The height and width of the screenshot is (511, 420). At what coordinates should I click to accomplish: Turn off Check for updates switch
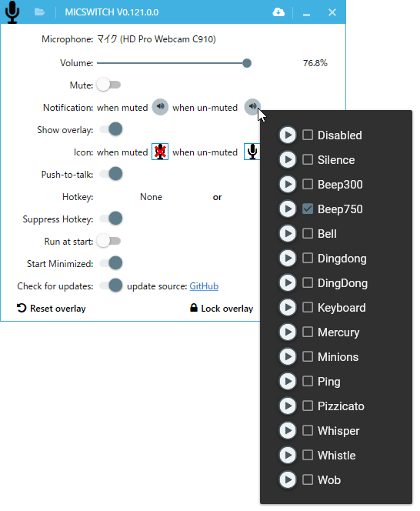point(111,286)
